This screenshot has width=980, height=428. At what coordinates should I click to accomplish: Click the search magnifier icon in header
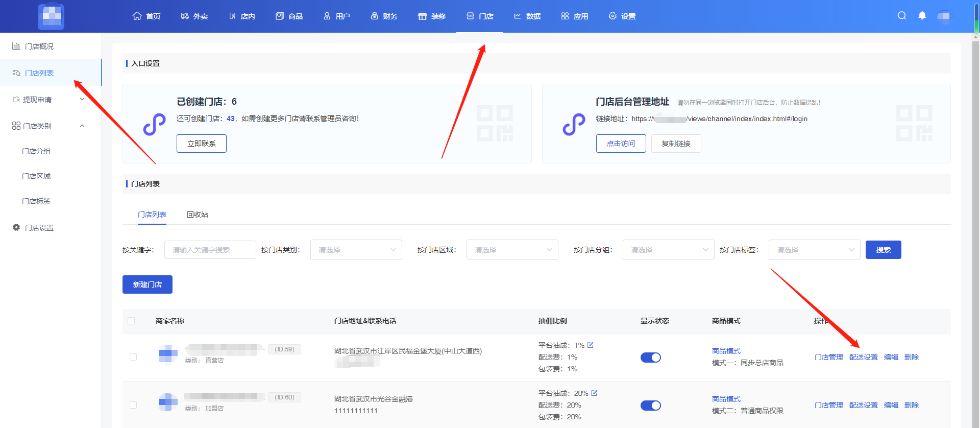902,16
